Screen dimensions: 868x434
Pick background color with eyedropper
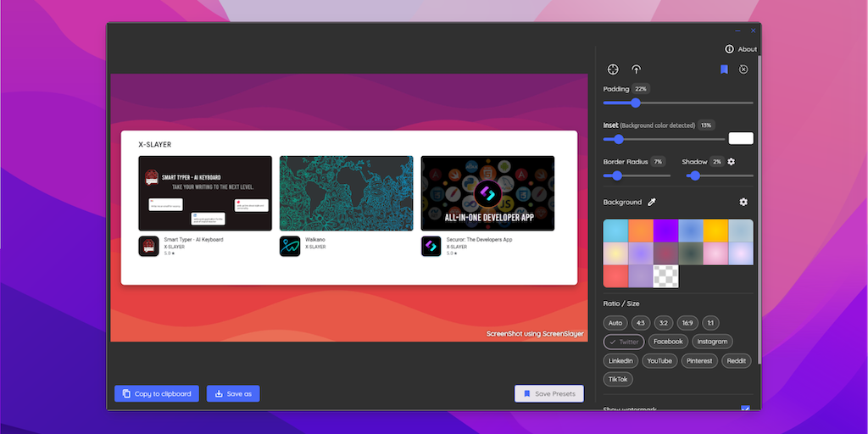point(652,202)
